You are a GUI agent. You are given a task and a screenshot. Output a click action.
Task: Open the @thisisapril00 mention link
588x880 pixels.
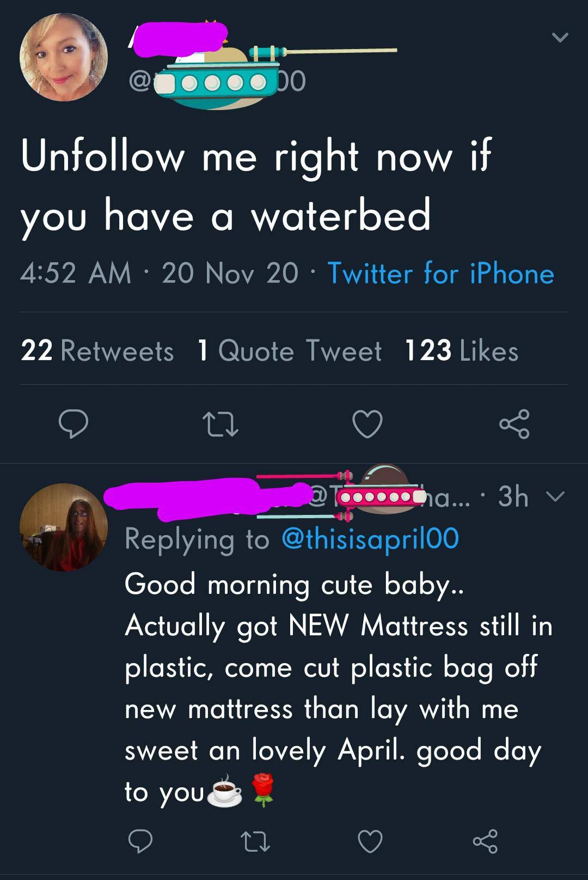coord(370,539)
